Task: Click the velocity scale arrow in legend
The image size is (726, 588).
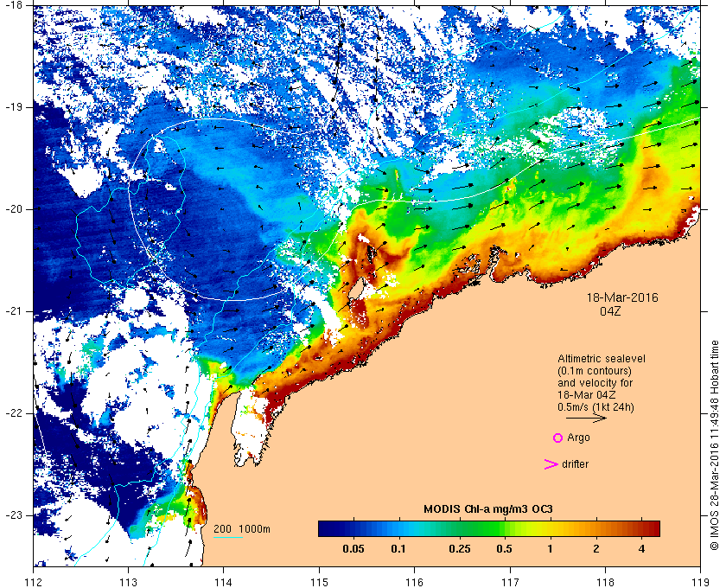Action: [586, 419]
